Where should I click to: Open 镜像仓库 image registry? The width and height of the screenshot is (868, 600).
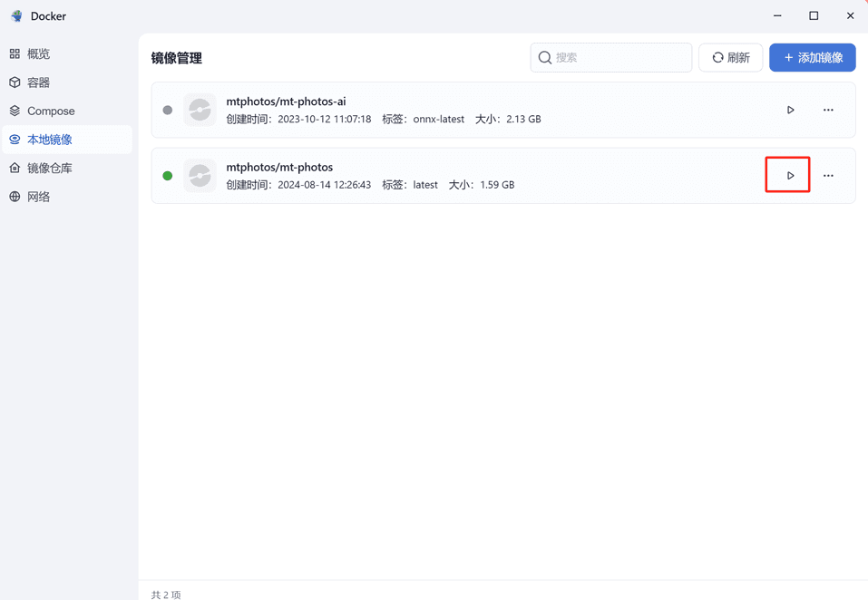tap(66, 168)
